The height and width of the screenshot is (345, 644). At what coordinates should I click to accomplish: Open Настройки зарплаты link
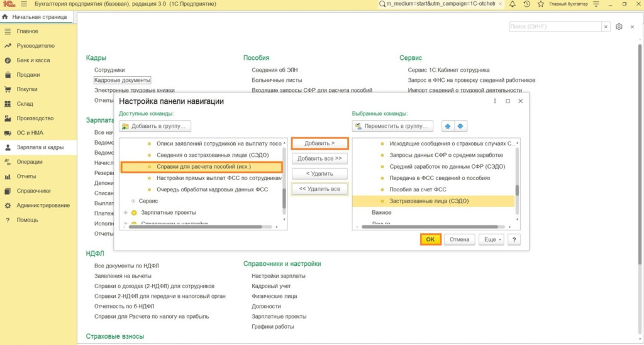click(279, 276)
